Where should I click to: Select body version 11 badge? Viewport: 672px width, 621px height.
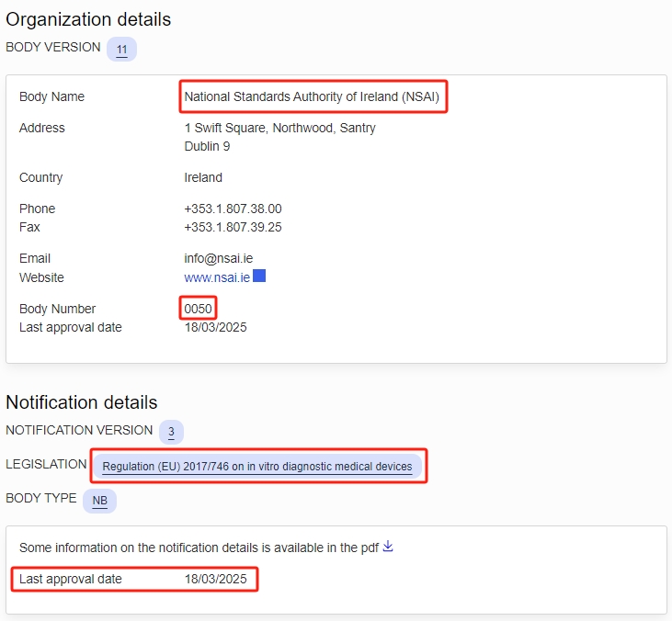coord(121,50)
